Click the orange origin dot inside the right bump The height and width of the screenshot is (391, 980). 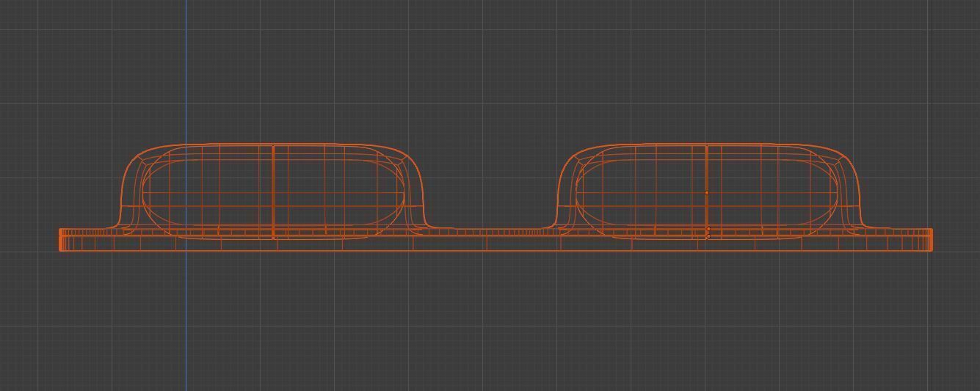click(x=707, y=193)
